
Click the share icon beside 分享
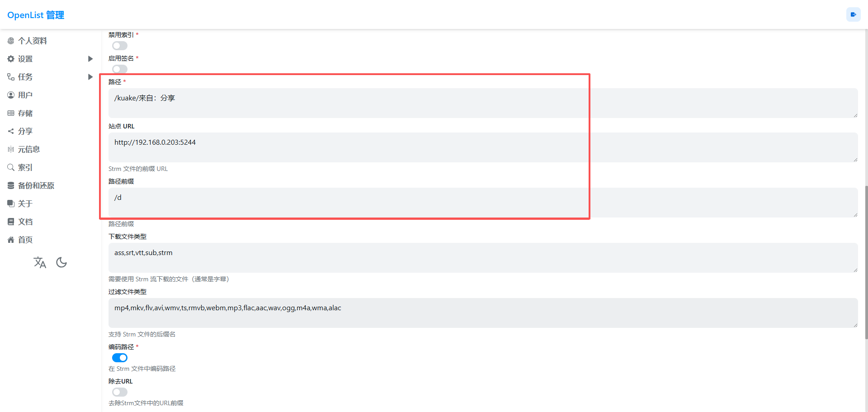(11, 131)
